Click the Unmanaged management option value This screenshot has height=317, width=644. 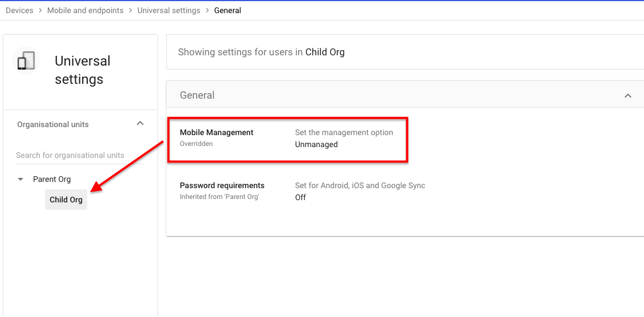(x=316, y=144)
